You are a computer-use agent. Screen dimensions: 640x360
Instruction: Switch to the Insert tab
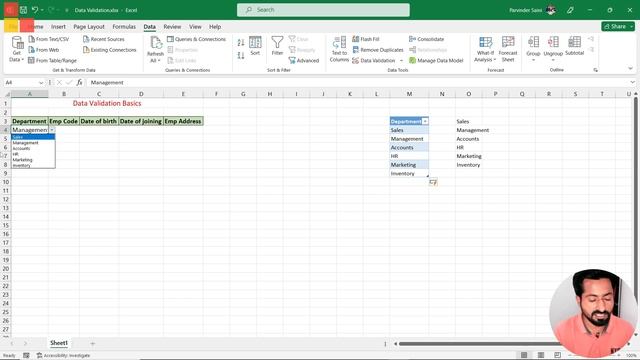pyautogui.click(x=58, y=27)
